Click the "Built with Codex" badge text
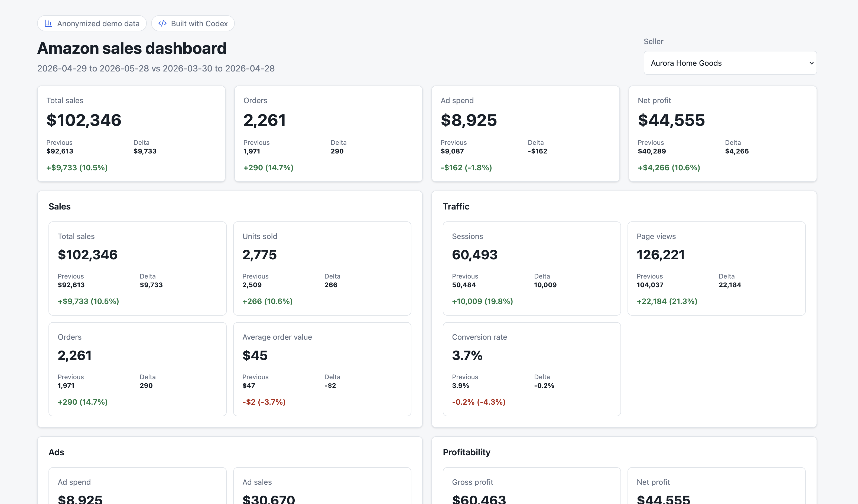 (x=199, y=24)
